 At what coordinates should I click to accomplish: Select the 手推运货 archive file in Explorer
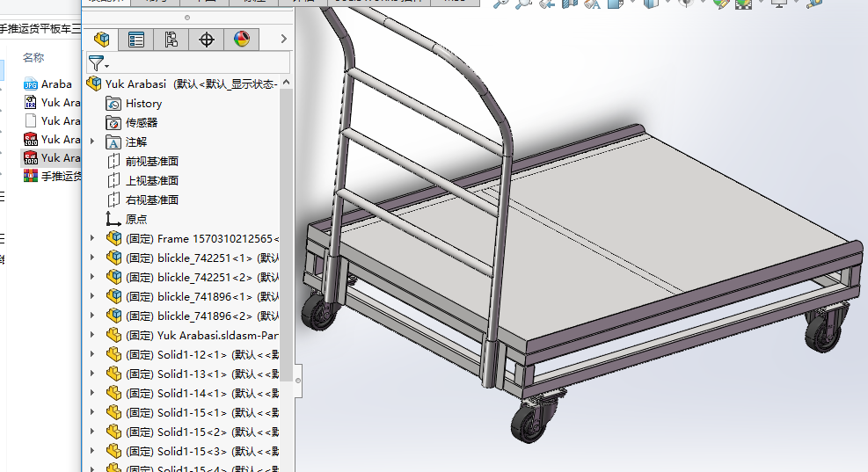pos(53,176)
